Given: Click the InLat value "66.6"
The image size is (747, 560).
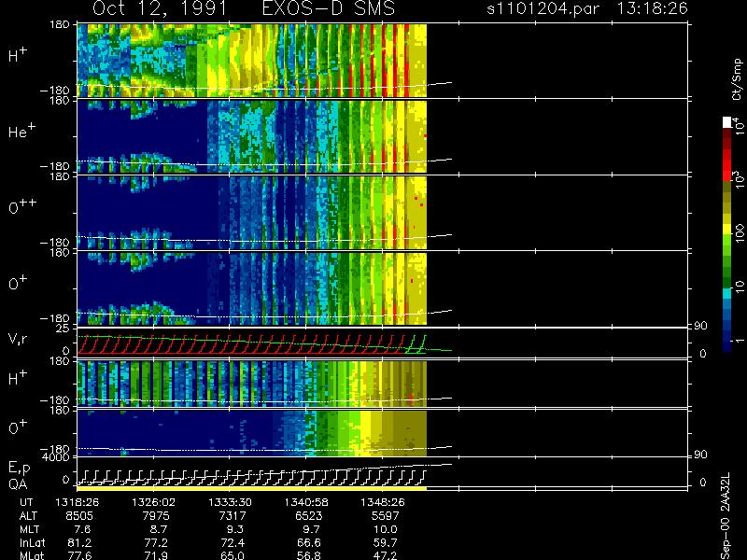Looking at the screenshot, I should 309,543.
